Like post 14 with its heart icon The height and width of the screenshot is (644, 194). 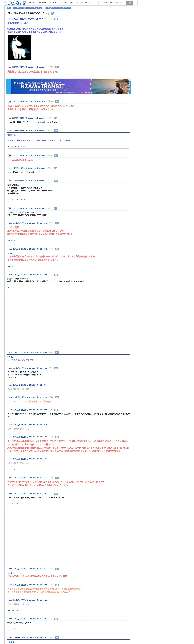[x=50, y=368]
